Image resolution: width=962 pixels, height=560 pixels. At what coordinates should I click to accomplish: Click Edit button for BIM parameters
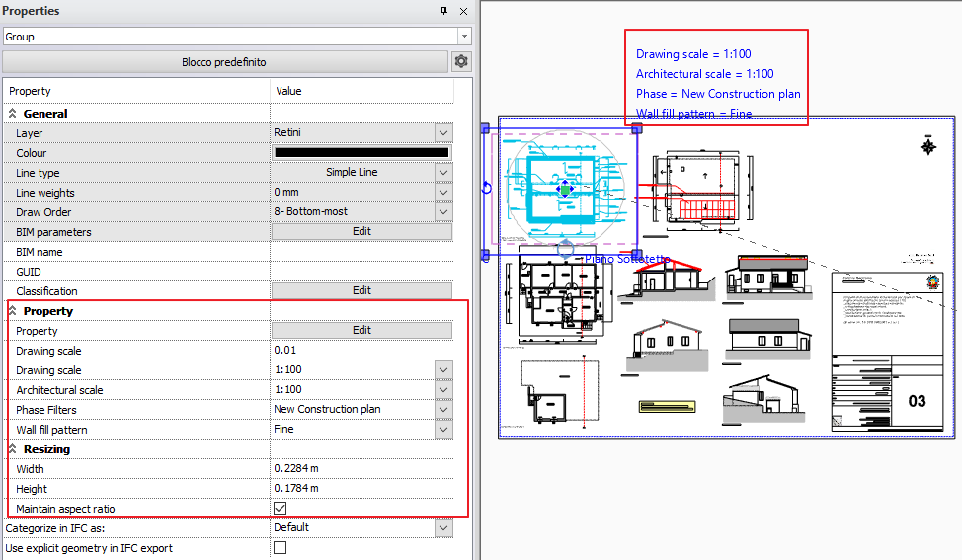361,232
